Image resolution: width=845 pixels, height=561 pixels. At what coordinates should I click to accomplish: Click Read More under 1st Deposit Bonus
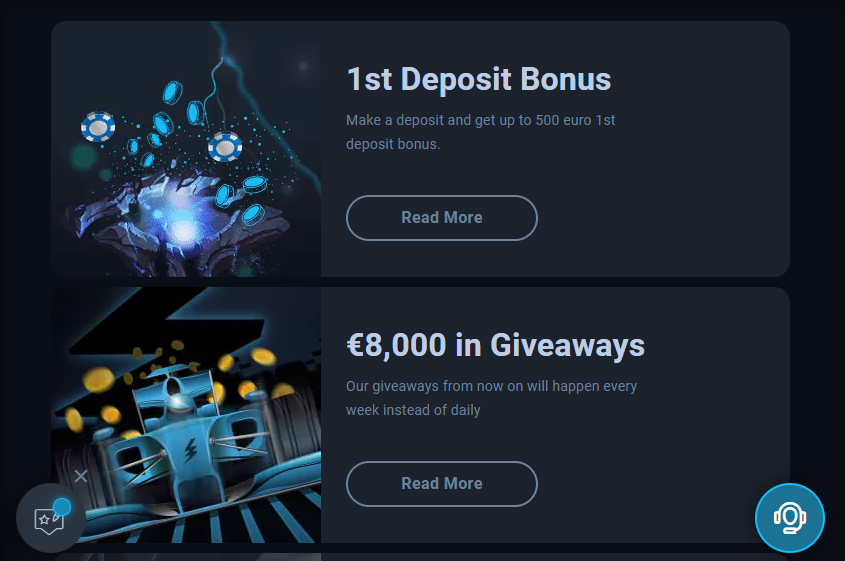click(442, 218)
